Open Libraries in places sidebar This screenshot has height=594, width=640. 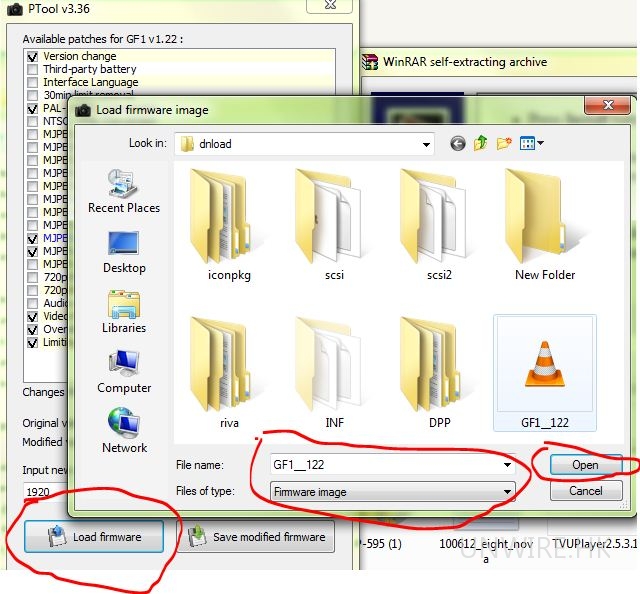(124, 312)
